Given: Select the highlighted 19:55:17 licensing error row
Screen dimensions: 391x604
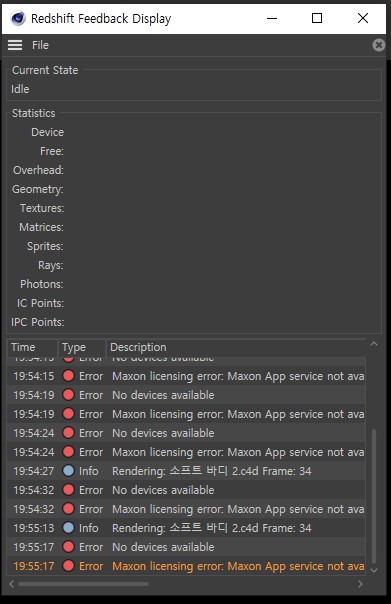Looking at the screenshot, I should [186, 566].
